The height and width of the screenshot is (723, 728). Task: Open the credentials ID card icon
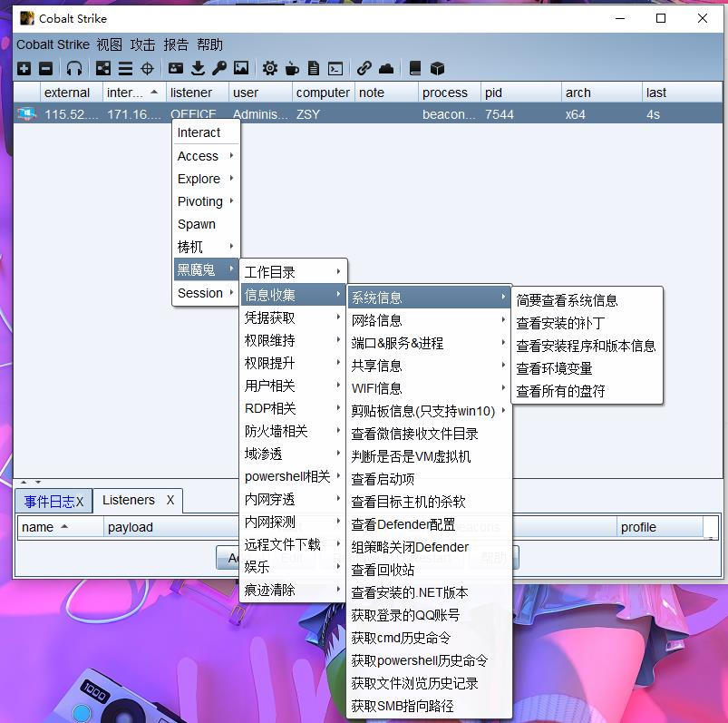[176, 68]
